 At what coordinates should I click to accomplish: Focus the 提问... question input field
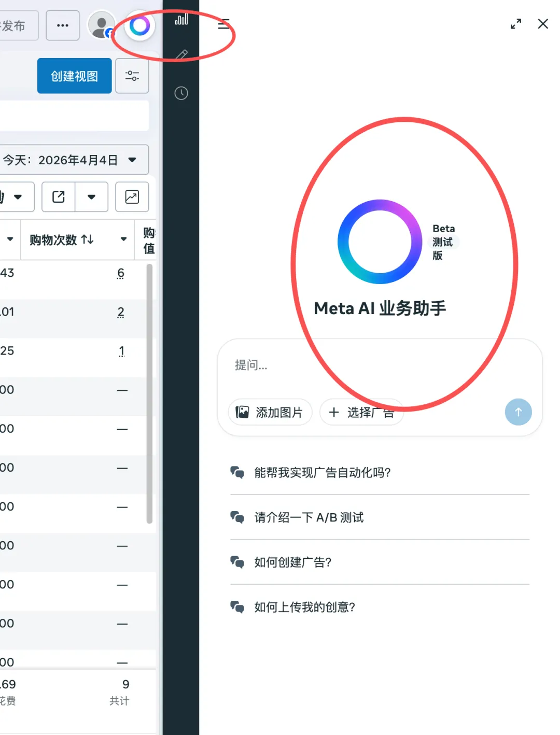pos(380,366)
